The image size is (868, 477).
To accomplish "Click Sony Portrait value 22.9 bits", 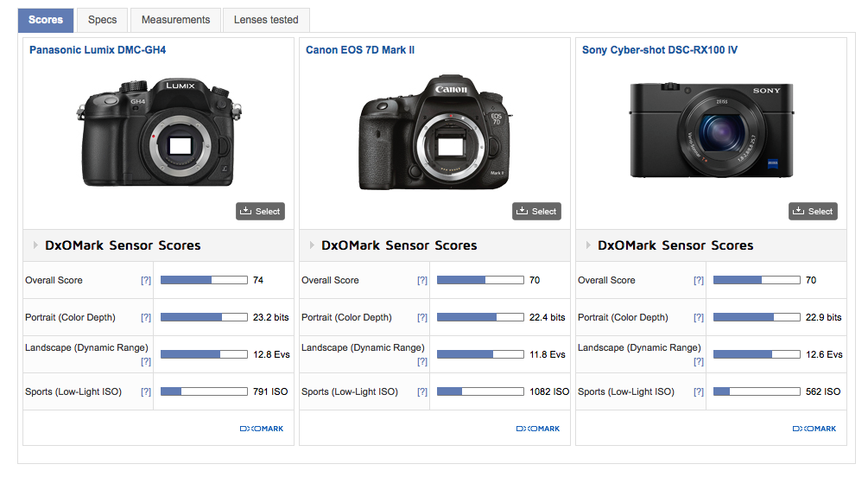I will click(823, 317).
